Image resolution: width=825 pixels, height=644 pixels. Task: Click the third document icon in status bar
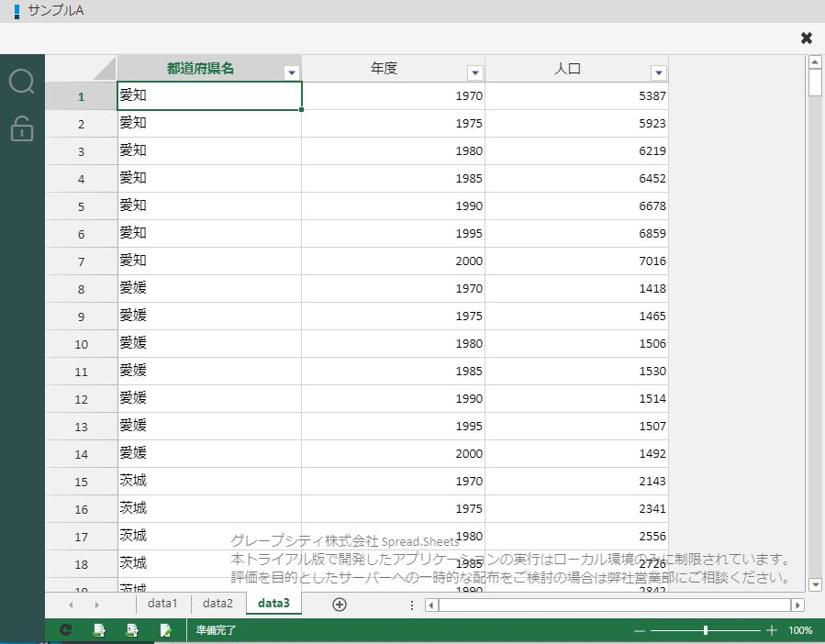[x=166, y=630]
